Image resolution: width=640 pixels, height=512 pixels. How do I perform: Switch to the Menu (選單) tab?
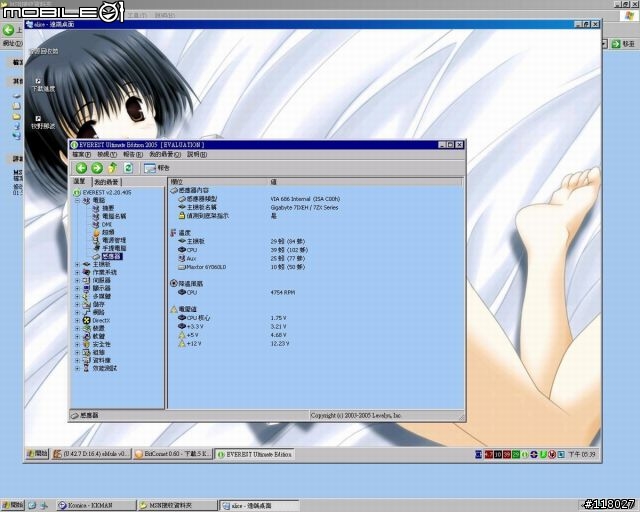click(x=80, y=181)
